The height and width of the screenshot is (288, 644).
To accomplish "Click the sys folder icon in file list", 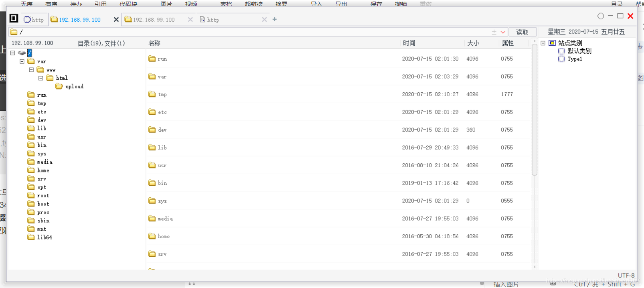I will tap(152, 200).
